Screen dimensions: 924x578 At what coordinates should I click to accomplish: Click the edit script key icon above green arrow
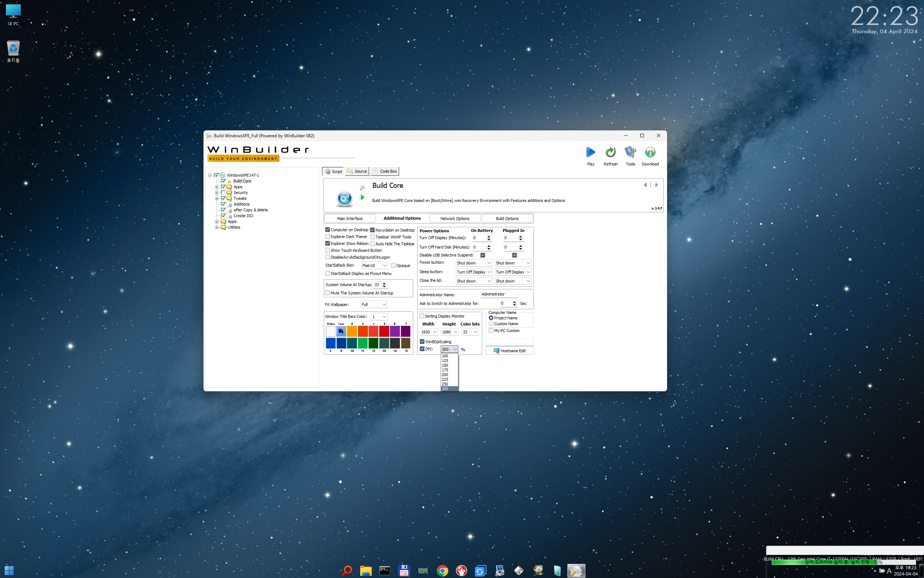(x=363, y=188)
